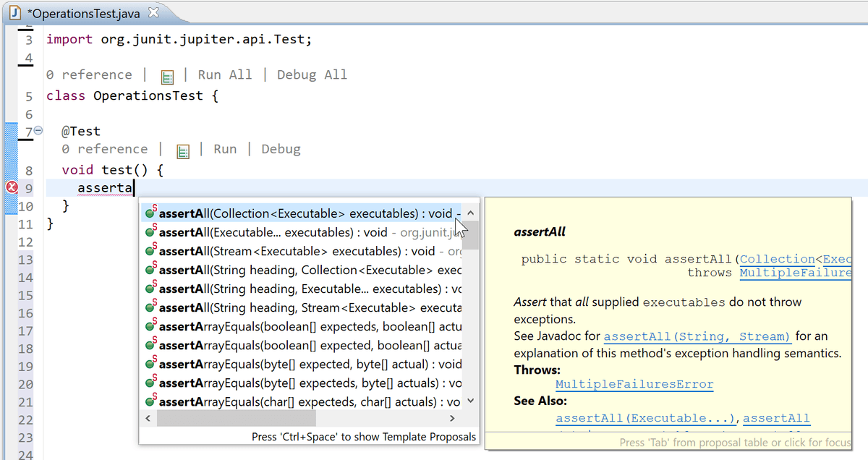Select assertArrayEquals(boolean[] expecteds, boolean[] actuals) proposal

click(302, 326)
